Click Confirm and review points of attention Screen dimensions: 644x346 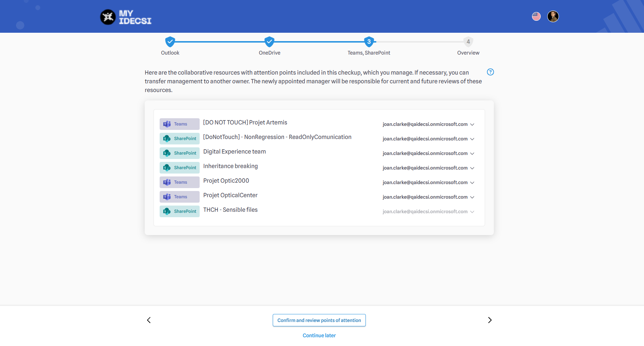click(x=319, y=320)
